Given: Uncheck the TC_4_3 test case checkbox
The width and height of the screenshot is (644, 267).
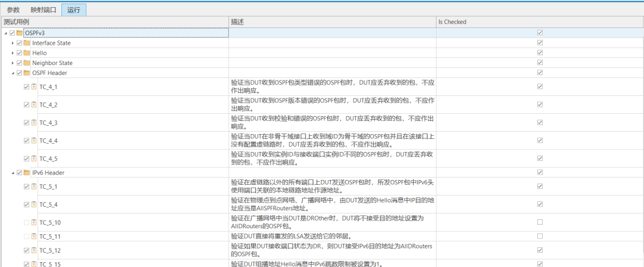Looking at the screenshot, I should pyautogui.click(x=26, y=123).
